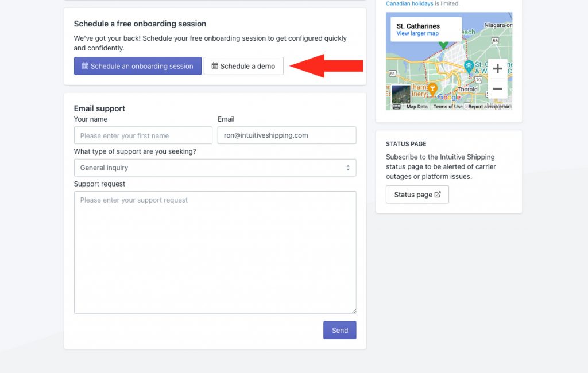This screenshot has width=588, height=373.
Task: Click 'STATUS PAGE' heading
Action: pos(406,144)
